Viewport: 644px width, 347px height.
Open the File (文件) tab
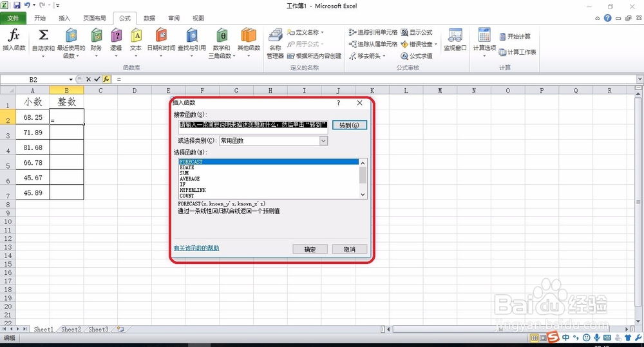(13, 18)
